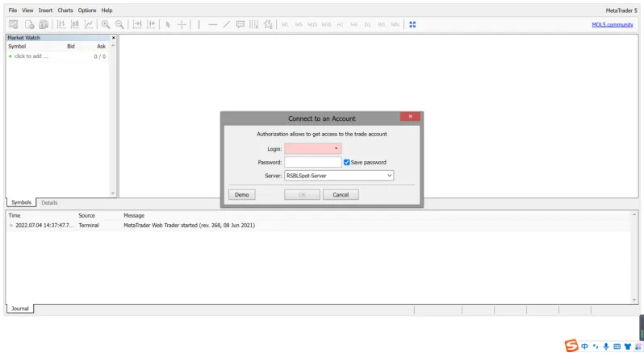This screenshot has width=644, height=353.
Task: Open the MQL5.community link
Action: coord(613,25)
